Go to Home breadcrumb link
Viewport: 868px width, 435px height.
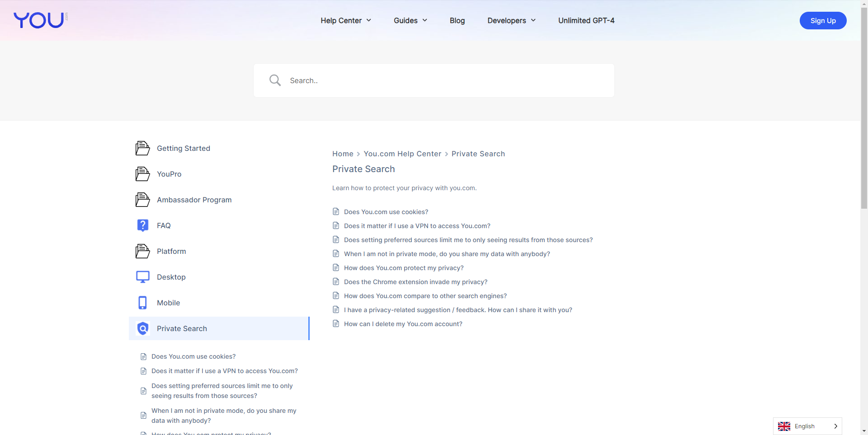(x=343, y=154)
